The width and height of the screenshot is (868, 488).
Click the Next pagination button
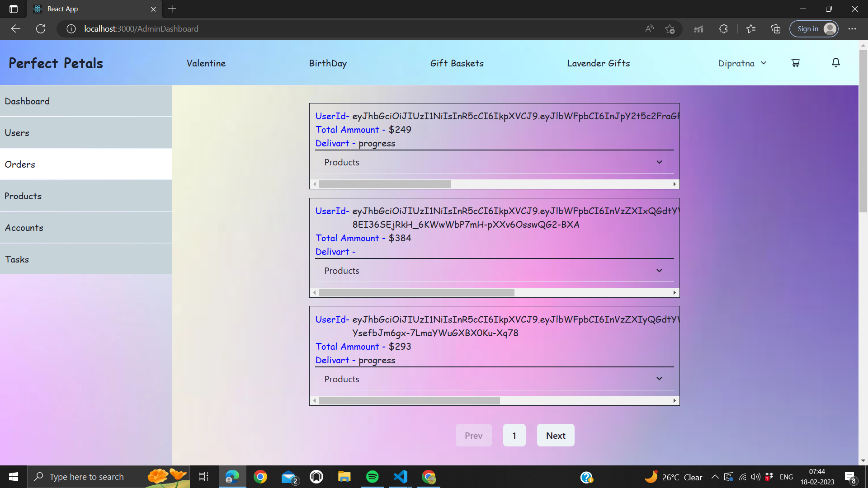(555, 436)
